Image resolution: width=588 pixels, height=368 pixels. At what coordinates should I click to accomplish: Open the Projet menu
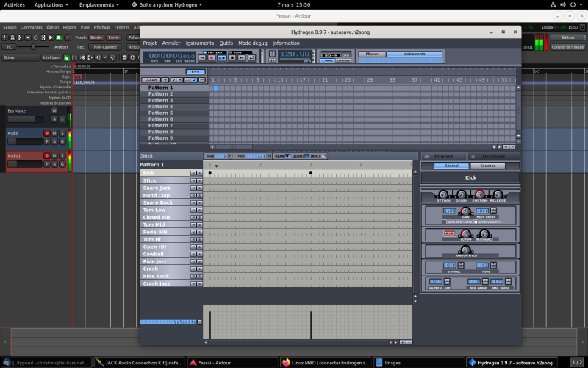[150, 43]
